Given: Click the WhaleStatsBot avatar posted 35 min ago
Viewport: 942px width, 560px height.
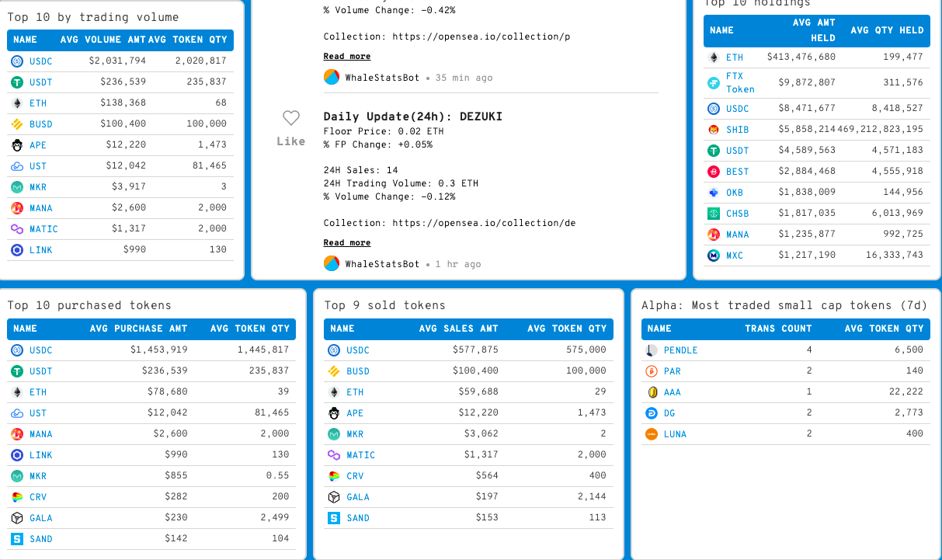Looking at the screenshot, I should pos(332,78).
